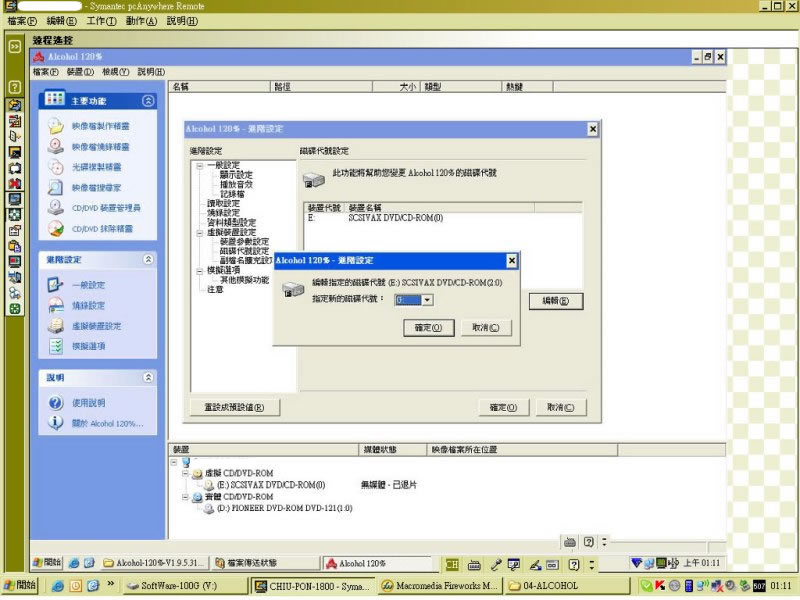This screenshot has width=800, height=600.
Task: Select 讀取設定 in the settings tree
Action: [223, 204]
